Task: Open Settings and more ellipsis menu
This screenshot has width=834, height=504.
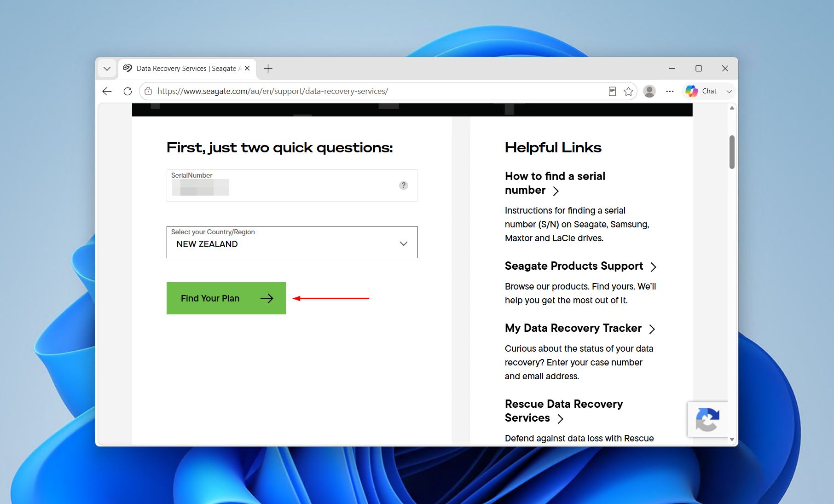Action: click(670, 91)
